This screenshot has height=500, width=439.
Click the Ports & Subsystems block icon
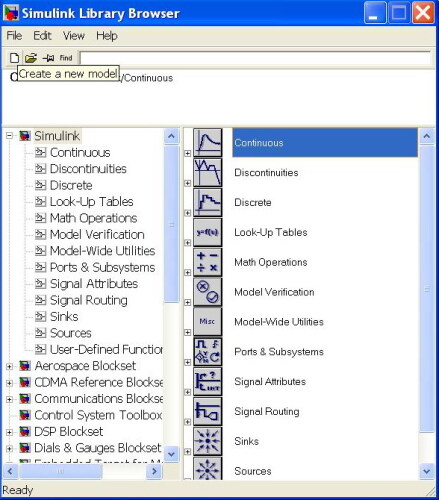(x=207, y=352)
